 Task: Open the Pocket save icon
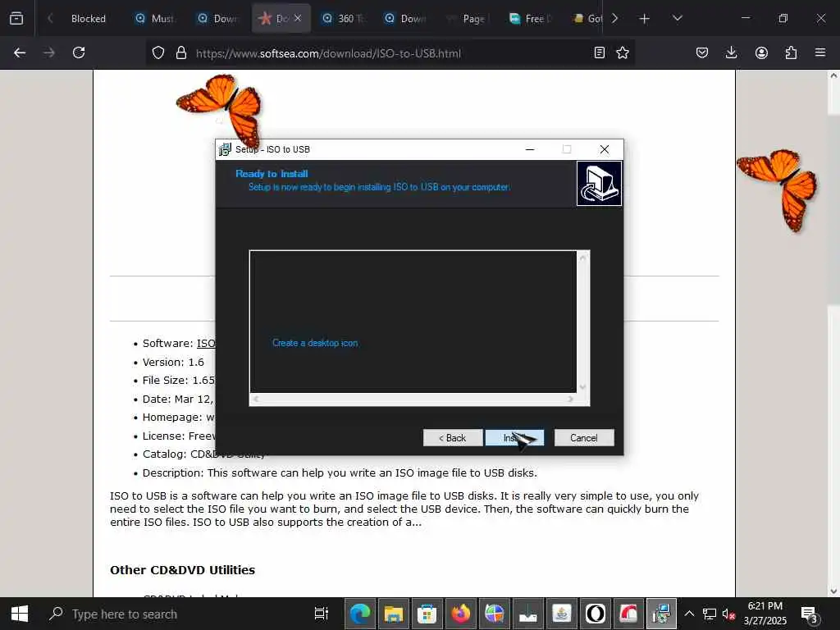pyautogui.click(x=702, y=52)
